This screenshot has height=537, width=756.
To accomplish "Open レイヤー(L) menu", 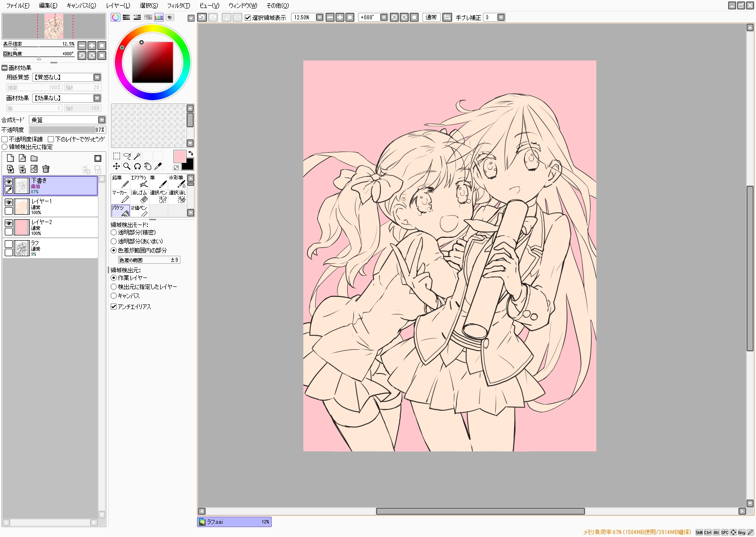I will (x=118, y=5).
